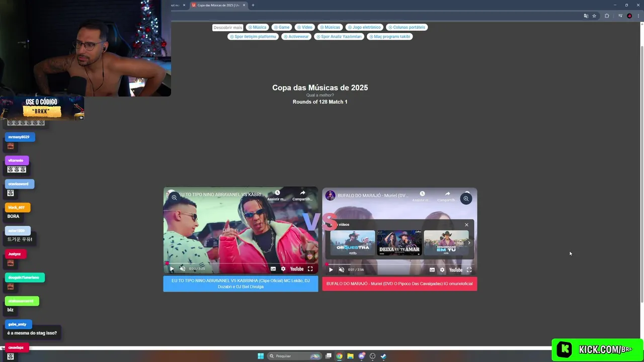Viewport: 644px width, 362px height.
Task: Close the Copa das Músicas browser tab
Action: [244, 5]
